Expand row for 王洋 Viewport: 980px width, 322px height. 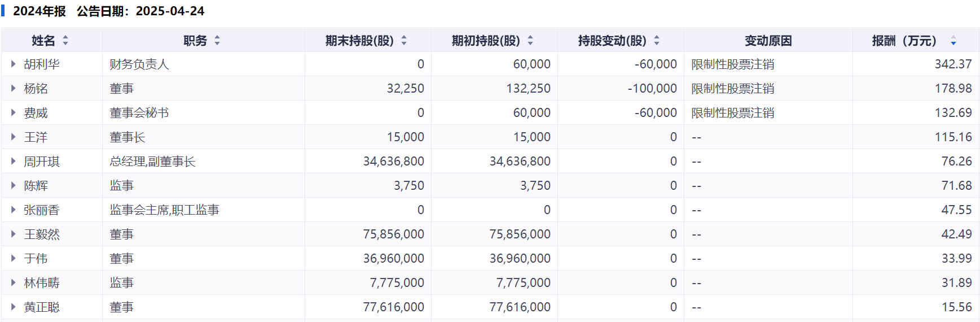point(14,137)
